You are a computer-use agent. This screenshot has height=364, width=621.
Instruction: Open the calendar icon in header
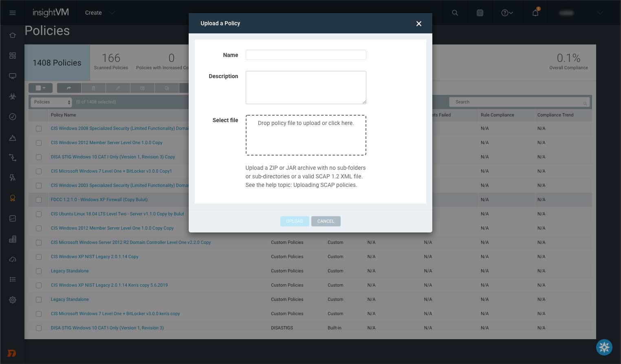(x=480, y=13)
